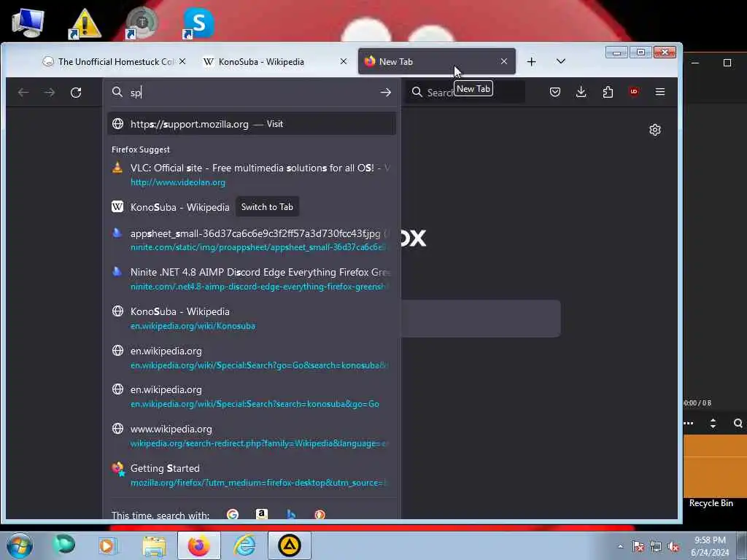The image size is (747, 560).
Task: Open the appsheet_small jpg suggestion
Action: coord(252,240)
